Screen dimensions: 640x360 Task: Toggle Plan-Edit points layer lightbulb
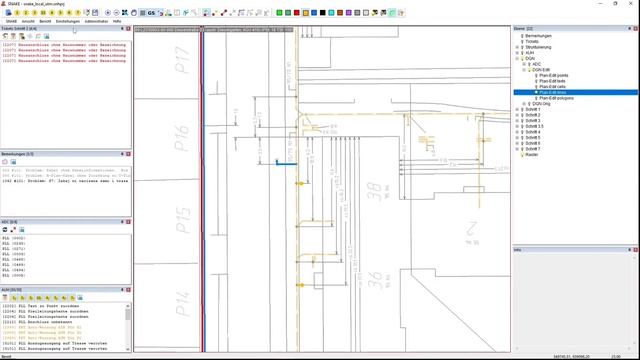(536, 76)
